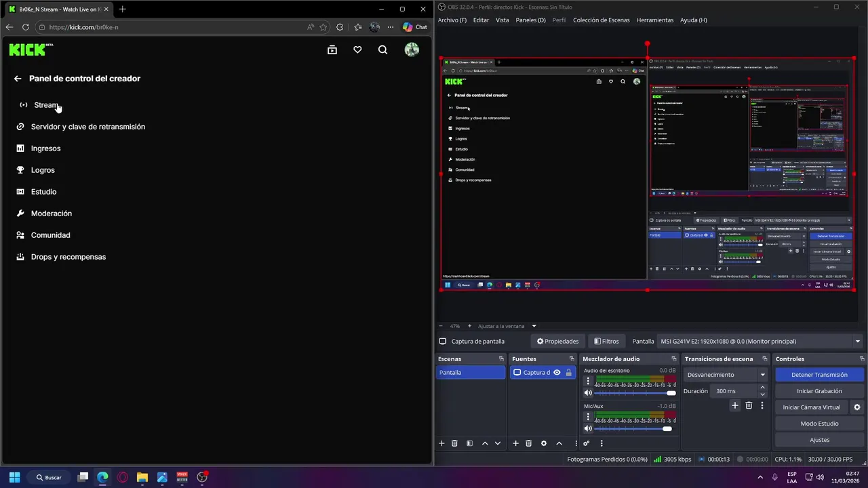Screen dimensions: 868x488
Task: Open the Ajustar a la ventana dropdown
Action: pyautogui.click(x=534, y=326)
